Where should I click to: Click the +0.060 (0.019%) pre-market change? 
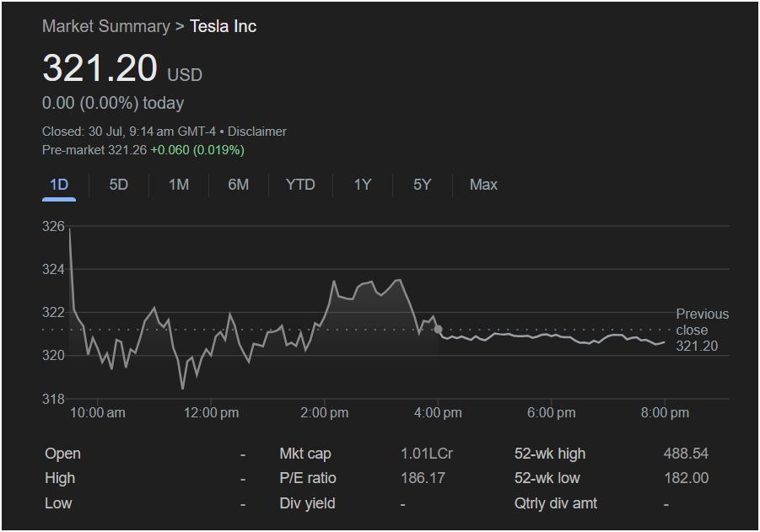(x=197, y=150)
